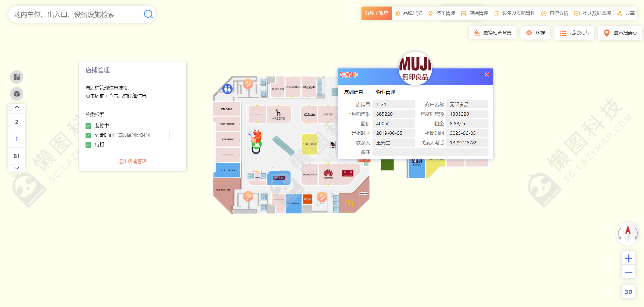Click the 联系人电话 field

tap(467, 143)
